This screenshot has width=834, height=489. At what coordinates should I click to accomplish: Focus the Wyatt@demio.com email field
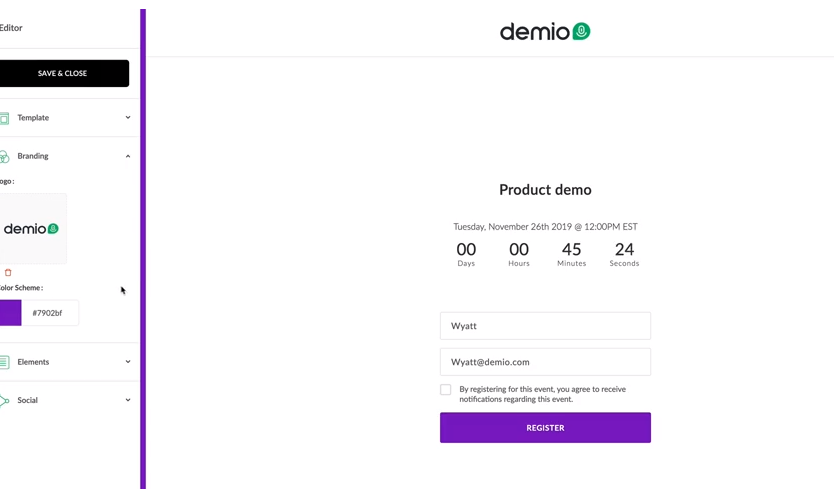click(545, 362)
